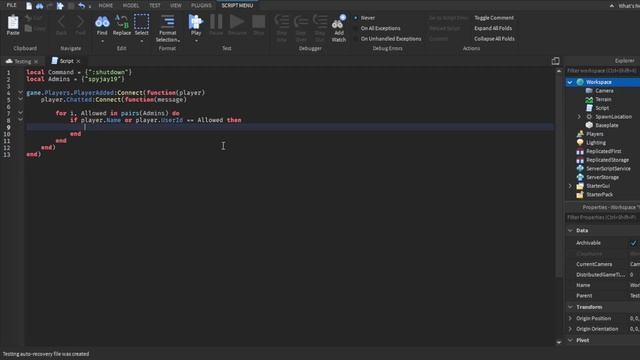Image resolution: width=640 pixels, height=360 pixels.
Task: Click the editor vertical scrollbar
Action: pos(559,176)
